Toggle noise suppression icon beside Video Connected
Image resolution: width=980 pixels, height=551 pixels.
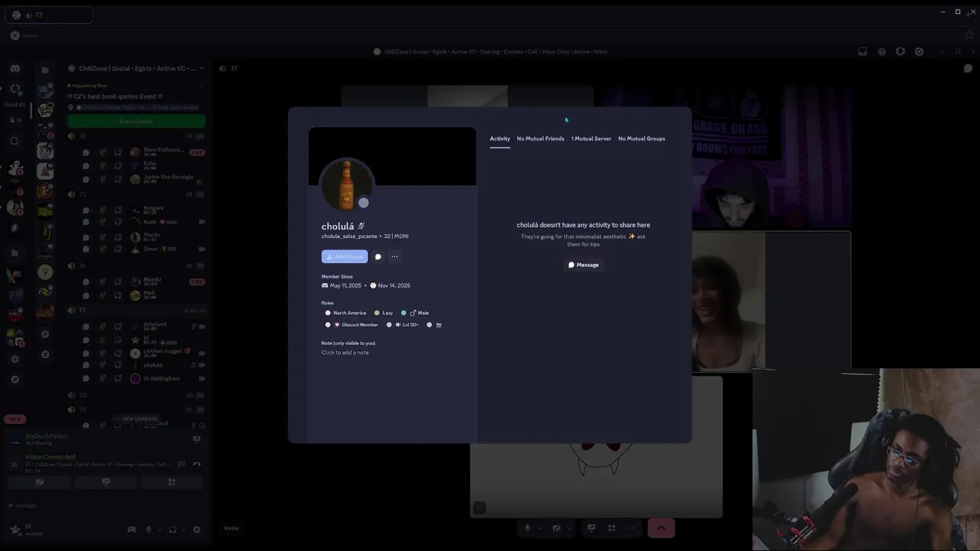pos(181,464)
